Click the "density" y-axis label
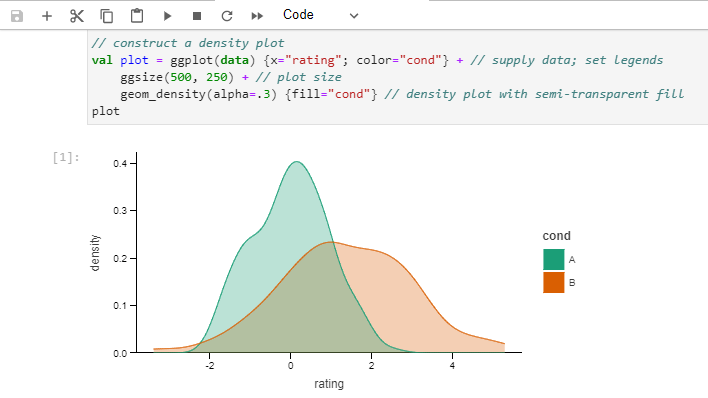Screen dimensions: 708x398 click(x=94, y=253)
